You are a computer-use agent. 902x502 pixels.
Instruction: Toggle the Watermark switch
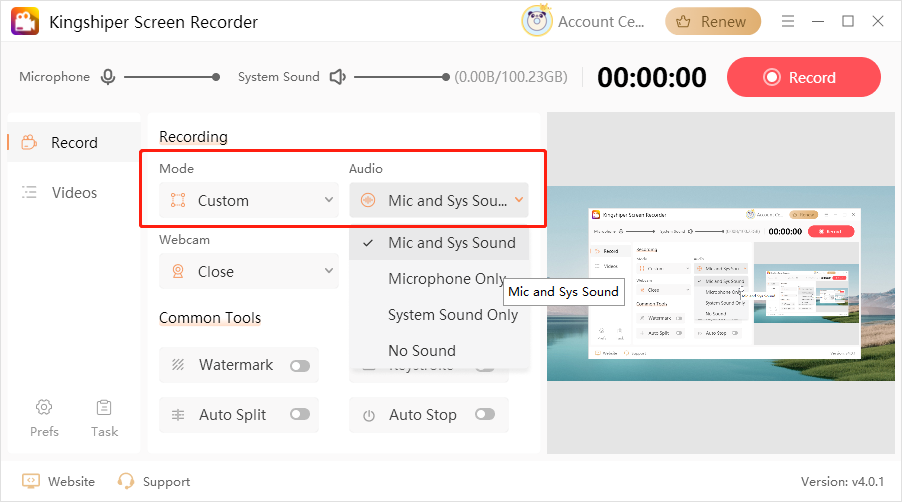300,366
